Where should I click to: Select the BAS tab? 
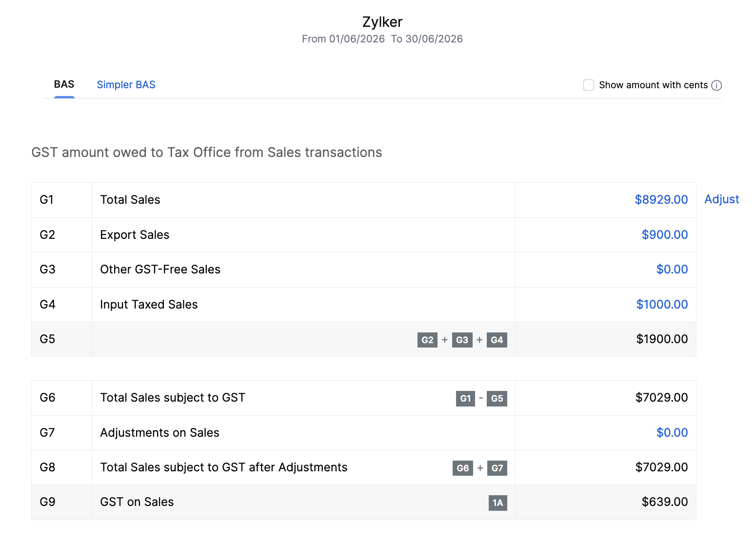click(x=64, y=84)
